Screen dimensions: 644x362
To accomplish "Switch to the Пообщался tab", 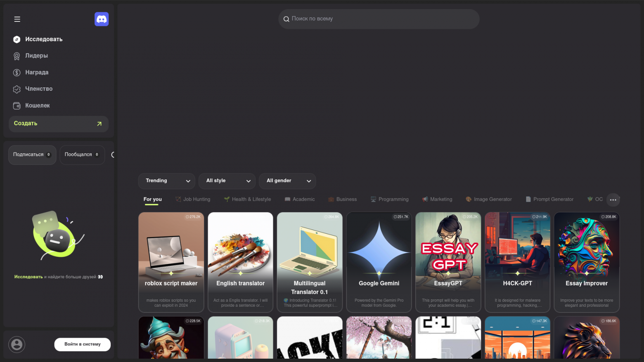I will tap(82, 155).
